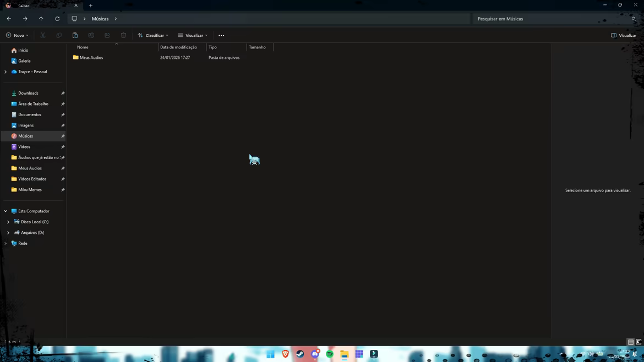Image resolution: width=644 pixels, height=362 pixels.
Task: Click the Paste clipboard icon
Action: click(x=75, y=35)
